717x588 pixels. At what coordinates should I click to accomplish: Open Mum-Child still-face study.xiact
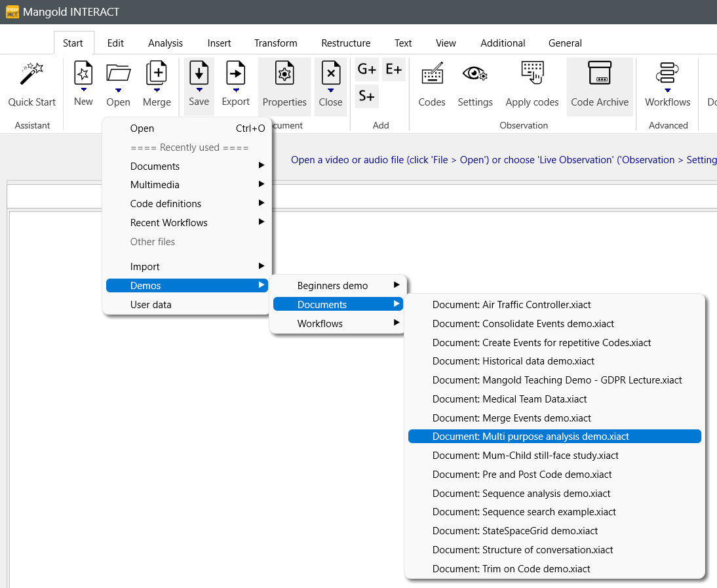coord(554,456)
